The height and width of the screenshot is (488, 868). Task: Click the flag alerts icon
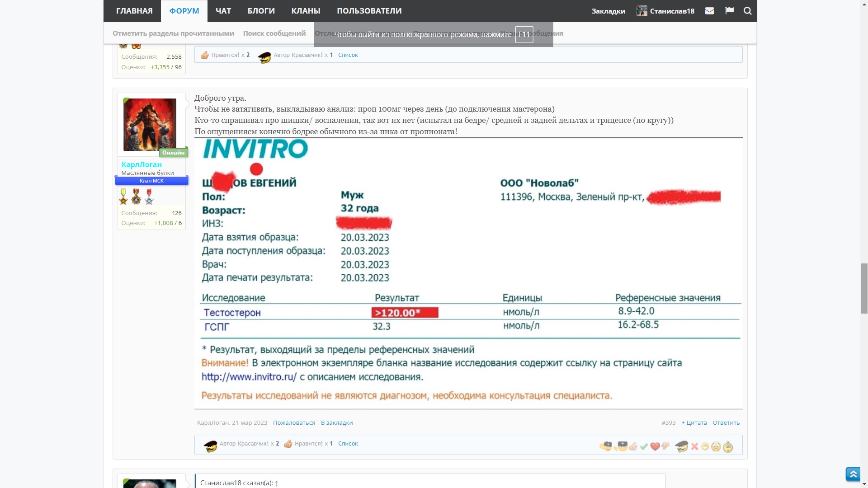(x=729, y=11)
